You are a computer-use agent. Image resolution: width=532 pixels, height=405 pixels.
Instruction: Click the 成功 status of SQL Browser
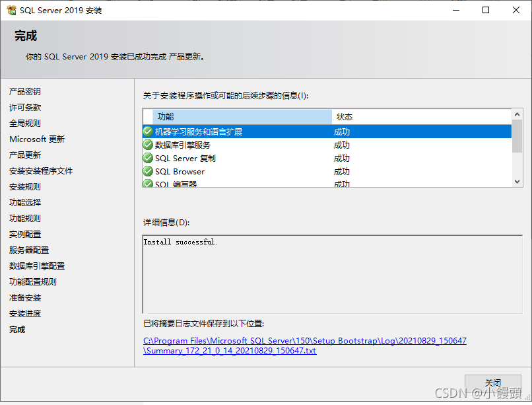tap(342, 172)
